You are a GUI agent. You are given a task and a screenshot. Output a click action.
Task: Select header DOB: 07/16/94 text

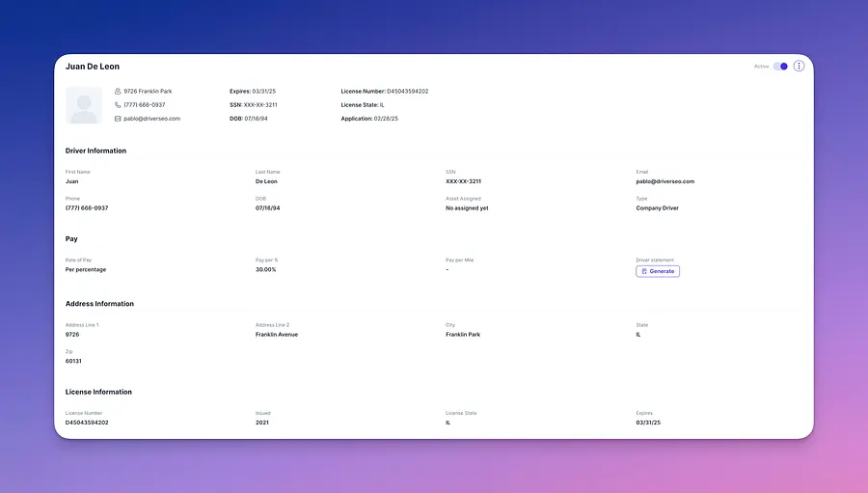coord(249,119)
